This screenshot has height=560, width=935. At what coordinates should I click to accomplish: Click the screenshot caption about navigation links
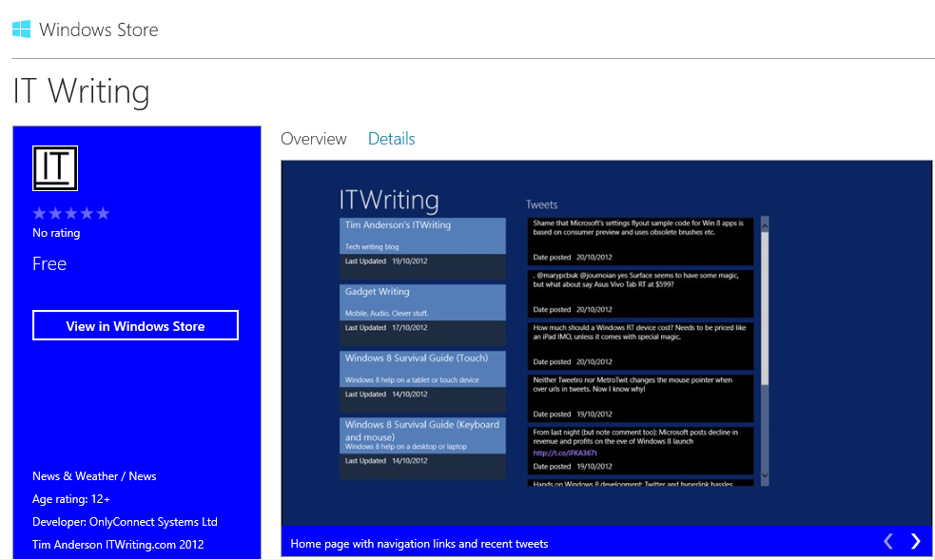pyautogui.click(x=419, y=543)
